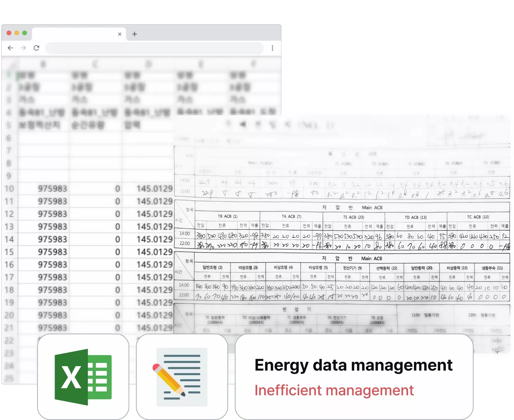The width and height of the screenshot is (514, 420).
Task: Close the current browser tab
Action: (x=119, y=34)
